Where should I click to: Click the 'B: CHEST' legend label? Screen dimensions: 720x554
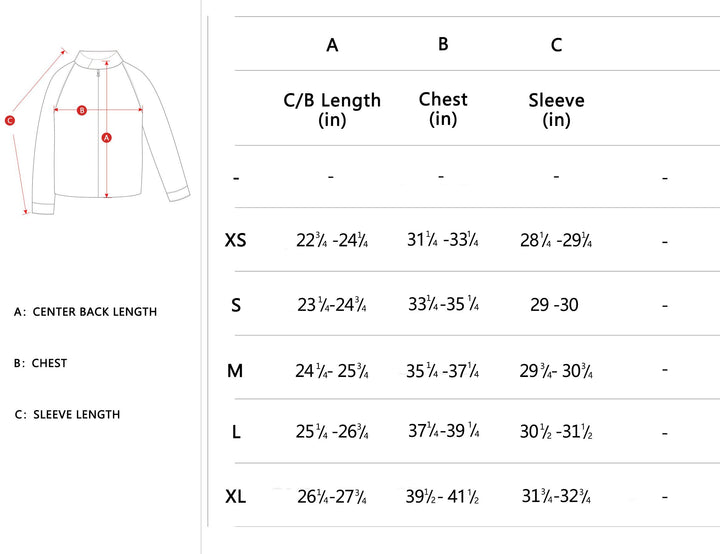coord(40,363)
